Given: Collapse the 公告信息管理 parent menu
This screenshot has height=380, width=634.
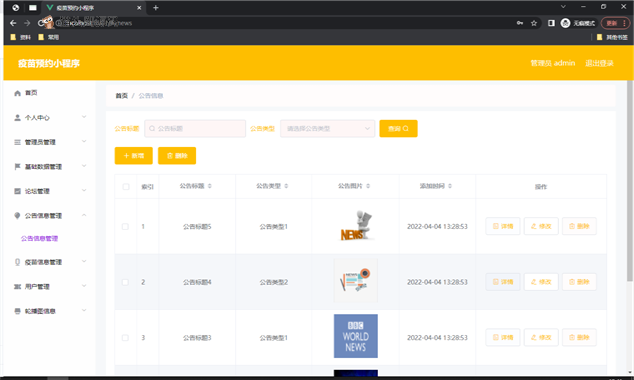Looking at the screenshot, I should point(49,216).
